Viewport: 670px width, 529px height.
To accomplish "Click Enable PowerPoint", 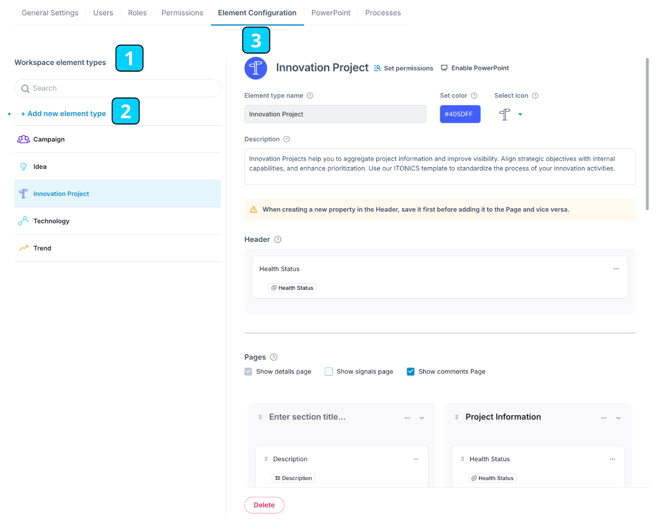I will pos(475,68).
